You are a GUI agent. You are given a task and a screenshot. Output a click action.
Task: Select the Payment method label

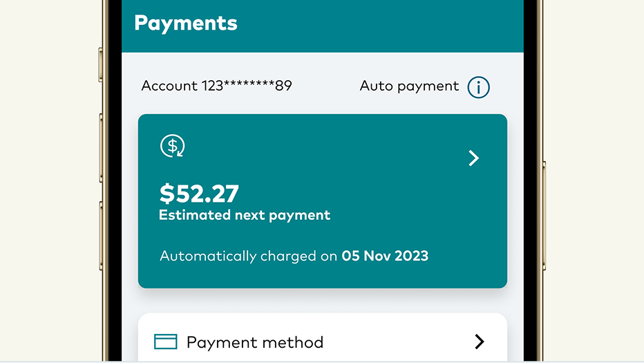[254, 342]
